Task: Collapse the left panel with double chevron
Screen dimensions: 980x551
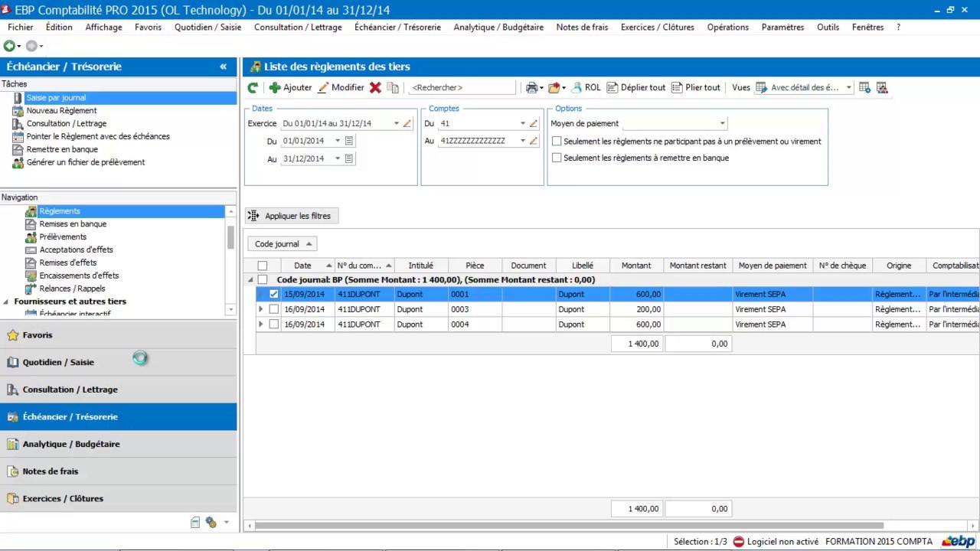Action: [223, 67]
